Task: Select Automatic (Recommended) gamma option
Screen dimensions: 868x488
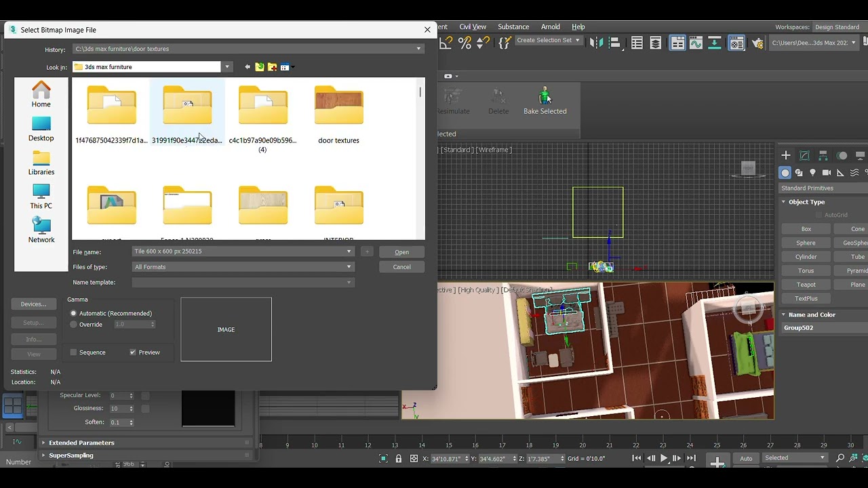Action: (x=74, y=313)
